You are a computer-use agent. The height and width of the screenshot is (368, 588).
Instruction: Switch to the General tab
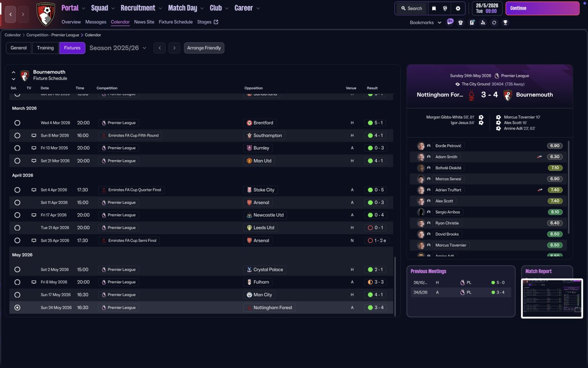19,48
